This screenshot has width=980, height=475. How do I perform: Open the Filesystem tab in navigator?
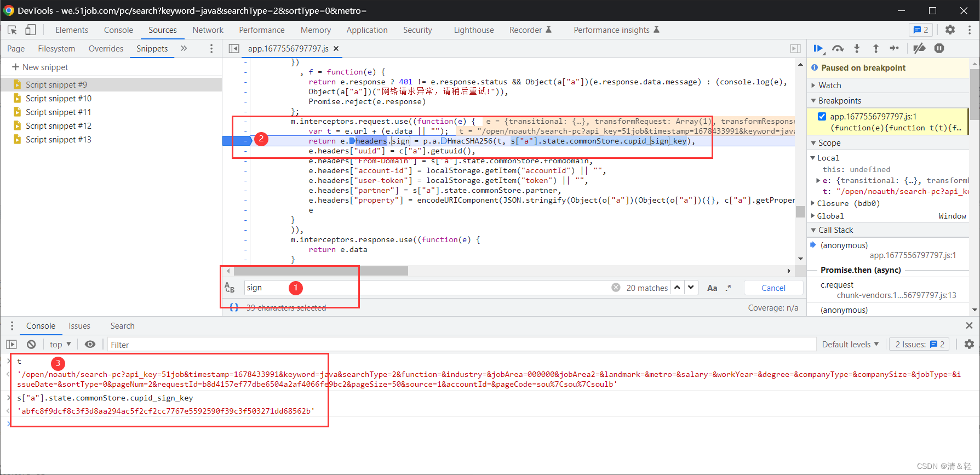(x=56, y=49)
